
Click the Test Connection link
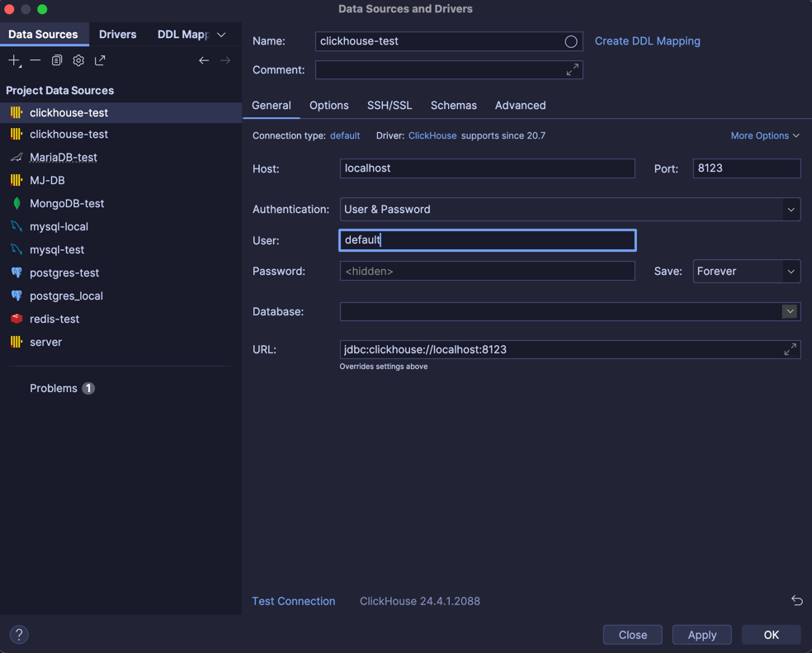pyautogui.click(x=293, y=601)
